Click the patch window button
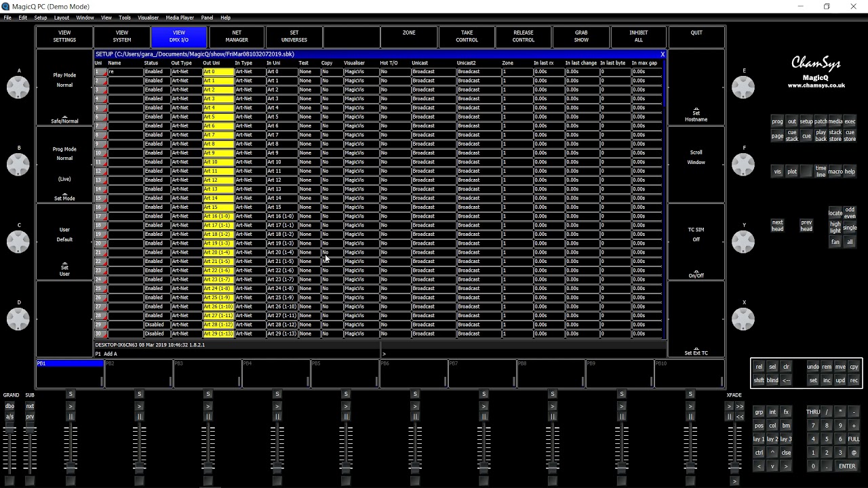868x488 pixels. [821, 121]
